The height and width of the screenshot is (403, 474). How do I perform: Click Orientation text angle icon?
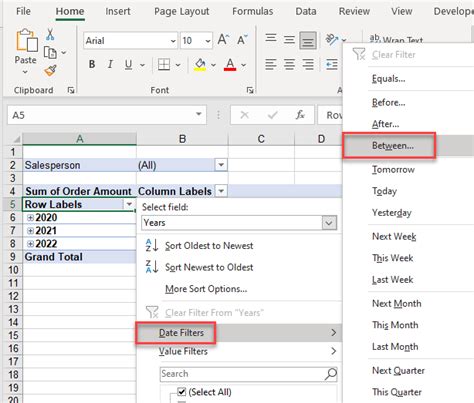coord(332,40)
